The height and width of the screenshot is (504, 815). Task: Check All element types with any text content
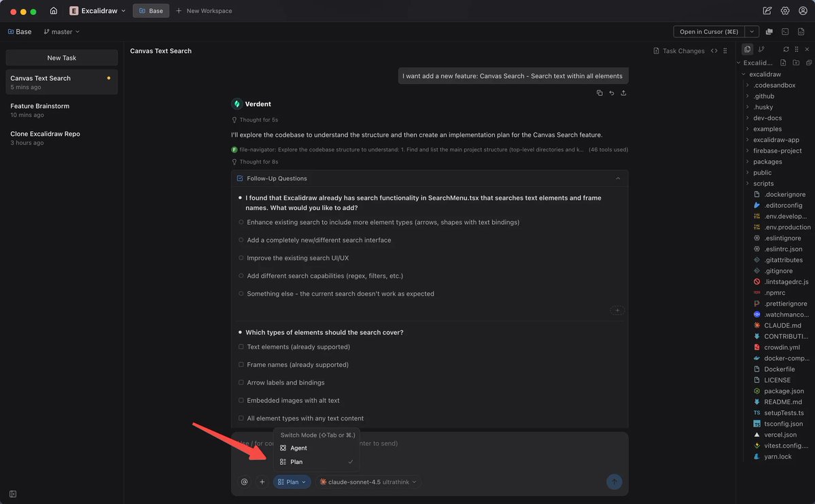(x=241, y=418)
